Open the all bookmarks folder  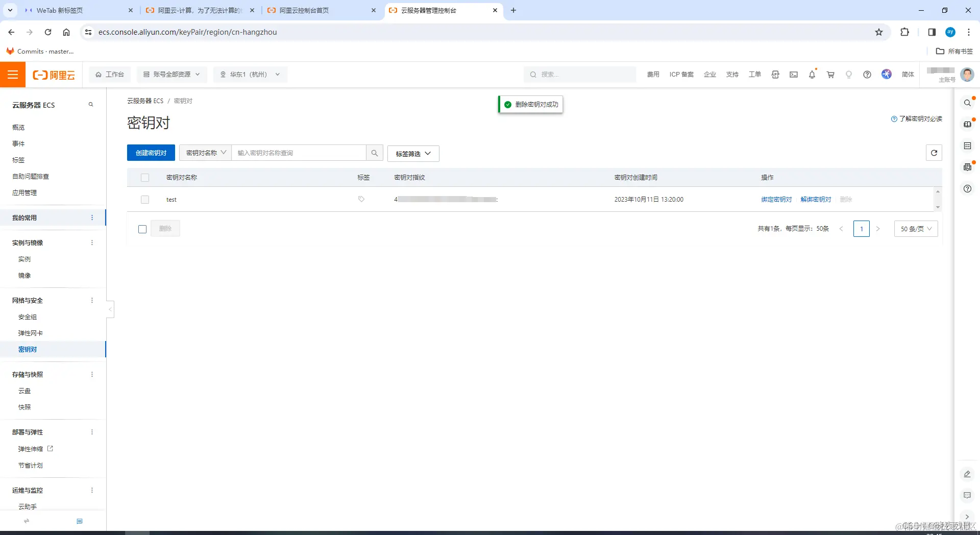click(x=954, y=52)
